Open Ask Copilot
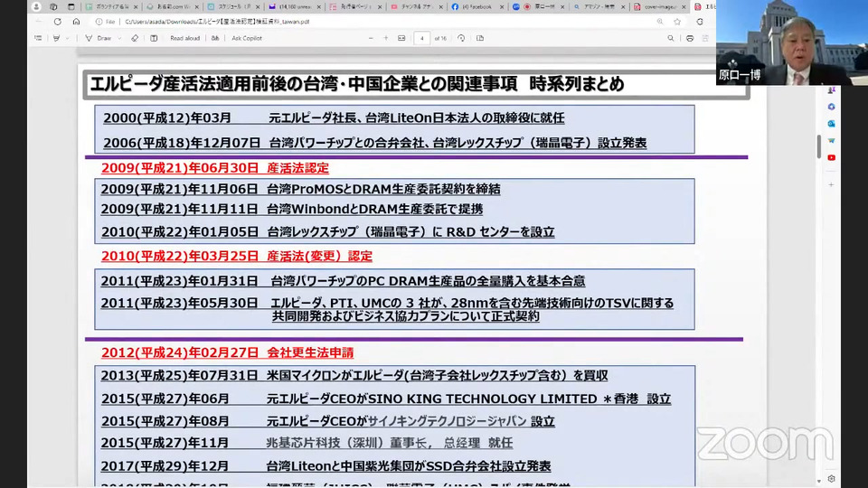The height and width of the screenshot is (488, 868). (x=247, y=38)
